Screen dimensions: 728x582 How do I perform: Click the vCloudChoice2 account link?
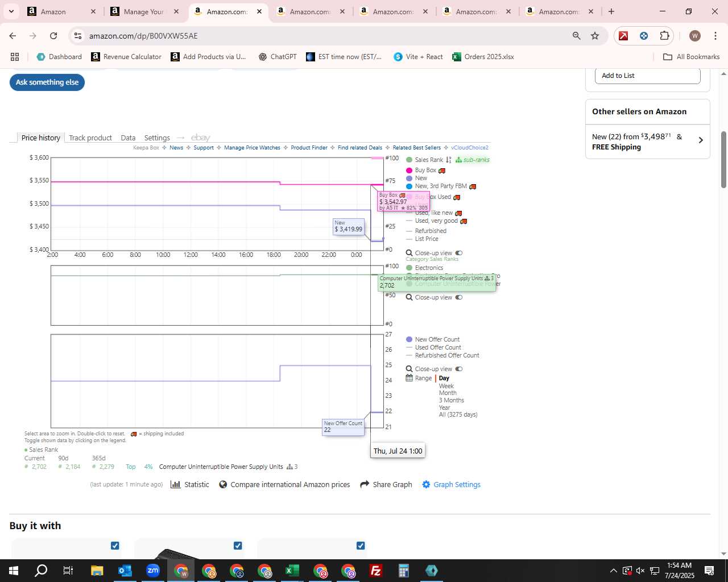(x=470, y=148)
